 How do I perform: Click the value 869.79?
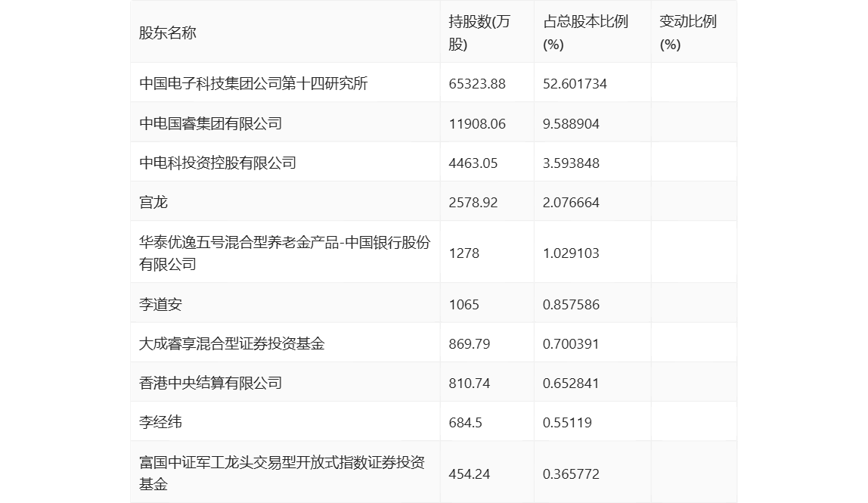click(470, 343)
